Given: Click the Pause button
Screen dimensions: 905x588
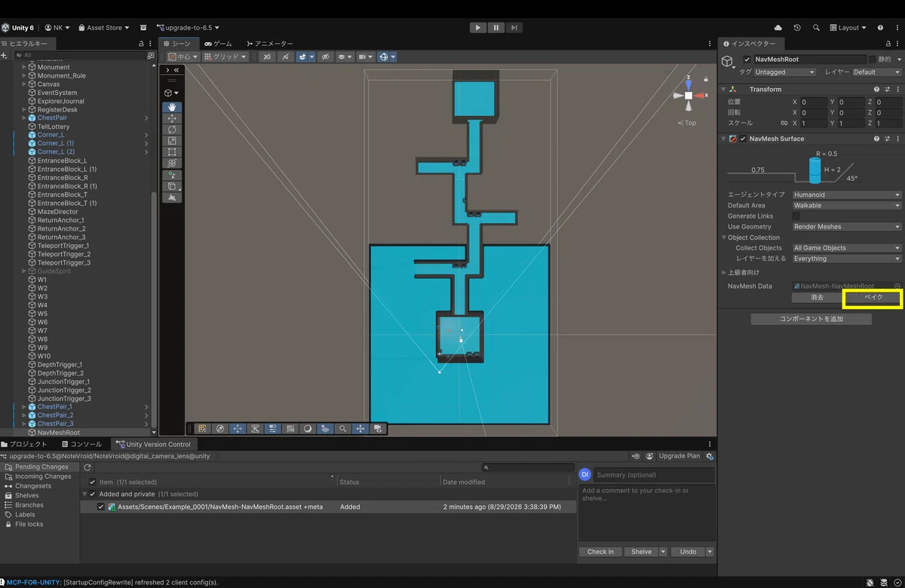Looking at the screenshot, I should coord(495,28).
